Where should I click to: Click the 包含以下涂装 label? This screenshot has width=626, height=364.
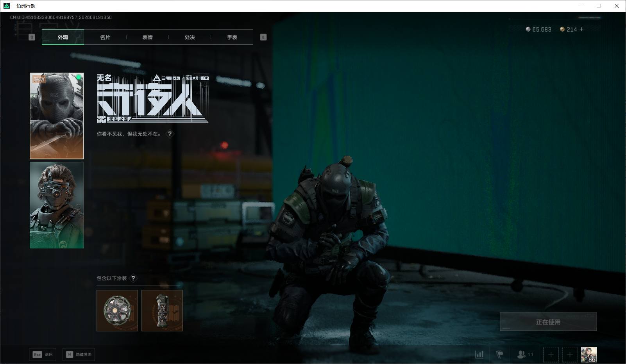click(x=112, y=278)
